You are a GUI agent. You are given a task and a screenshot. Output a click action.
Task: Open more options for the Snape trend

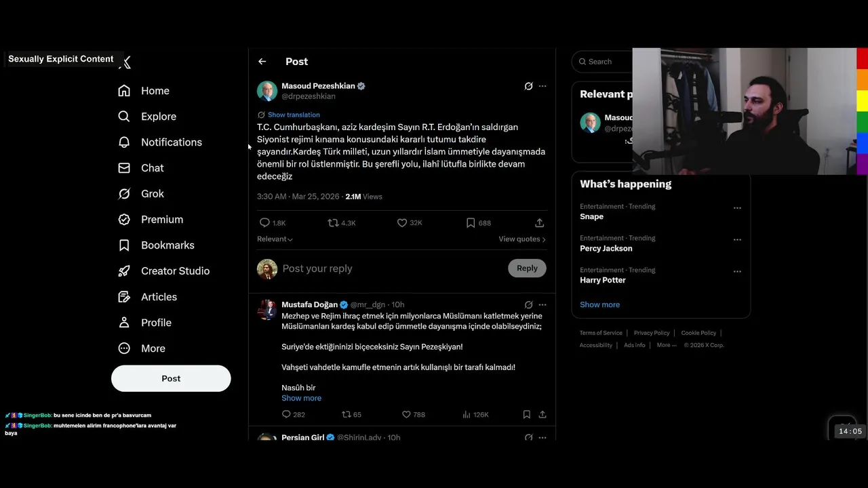[x=737, y=208]
